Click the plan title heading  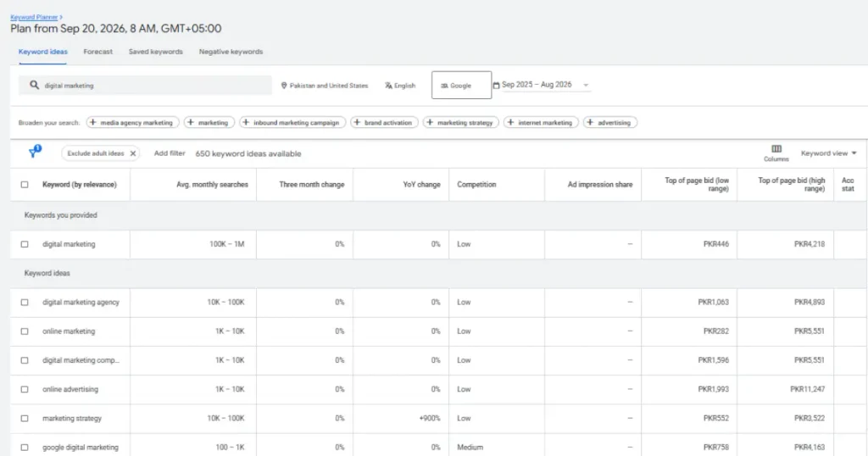[115, 28]
